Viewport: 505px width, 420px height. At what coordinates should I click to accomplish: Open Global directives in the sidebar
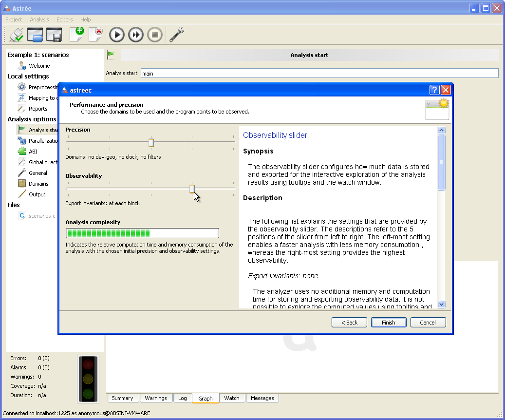coord(43,162)
